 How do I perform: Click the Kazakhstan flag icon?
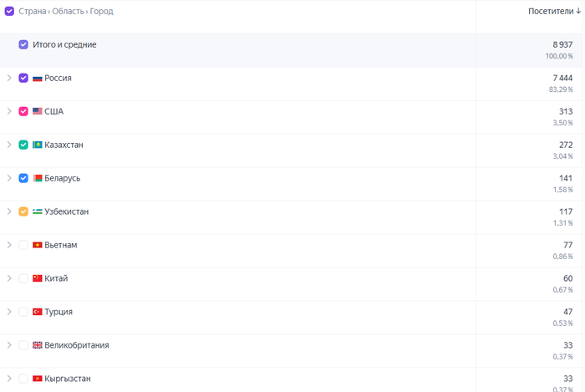[x=38, y=145]
